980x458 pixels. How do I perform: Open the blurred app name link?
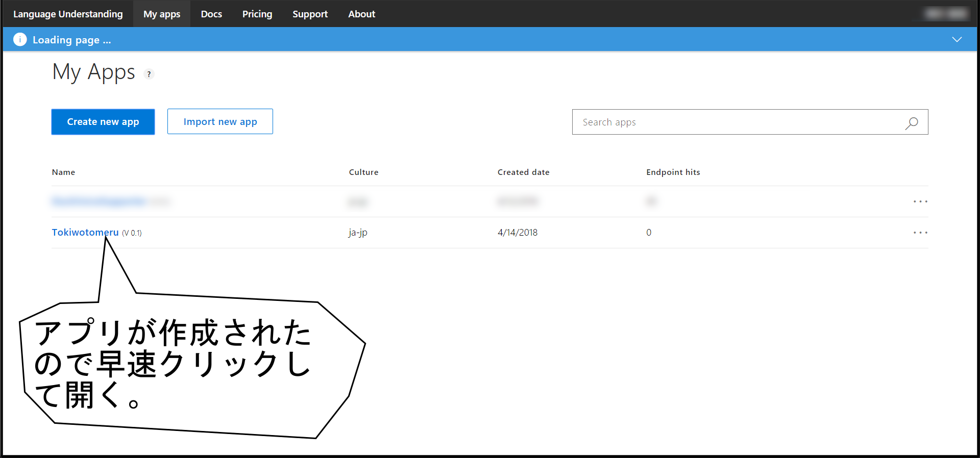click(99, 201)
